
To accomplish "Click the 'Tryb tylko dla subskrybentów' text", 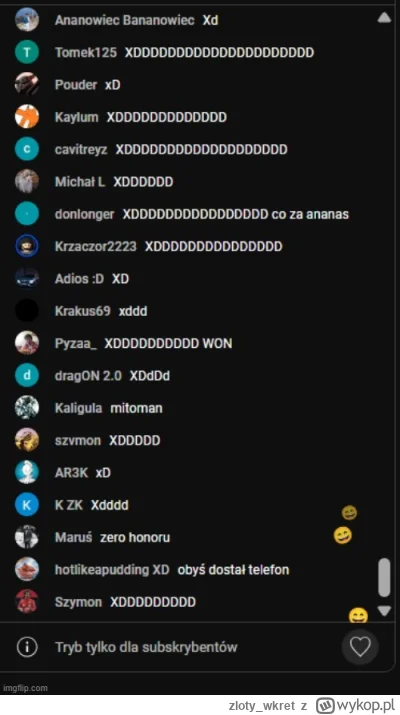I will (x=146, y=647).
